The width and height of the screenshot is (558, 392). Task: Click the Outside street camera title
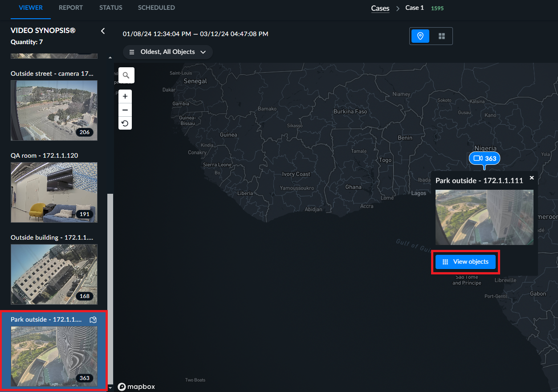52,73
